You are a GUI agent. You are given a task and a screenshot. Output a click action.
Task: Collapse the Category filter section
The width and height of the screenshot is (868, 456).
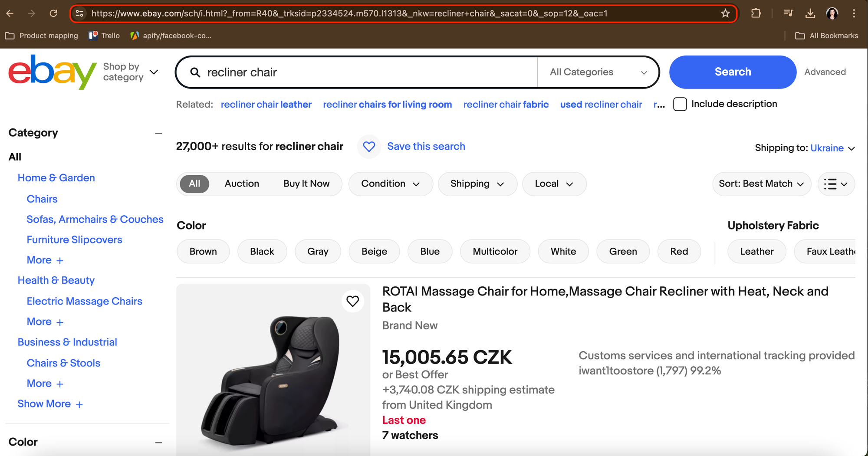158,133
